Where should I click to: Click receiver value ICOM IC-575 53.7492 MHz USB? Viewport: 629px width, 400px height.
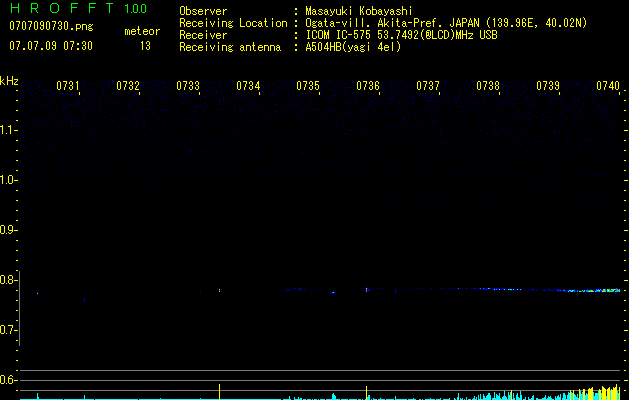point(401,35)
